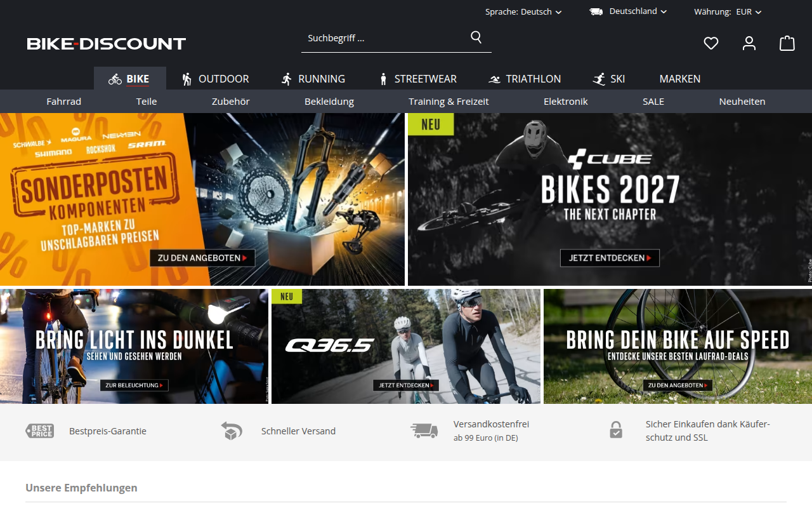The height and width of the screenshot is (508, 812).
Task: Click the Bestpreis-Garantie link
Action: coord(108,431)
